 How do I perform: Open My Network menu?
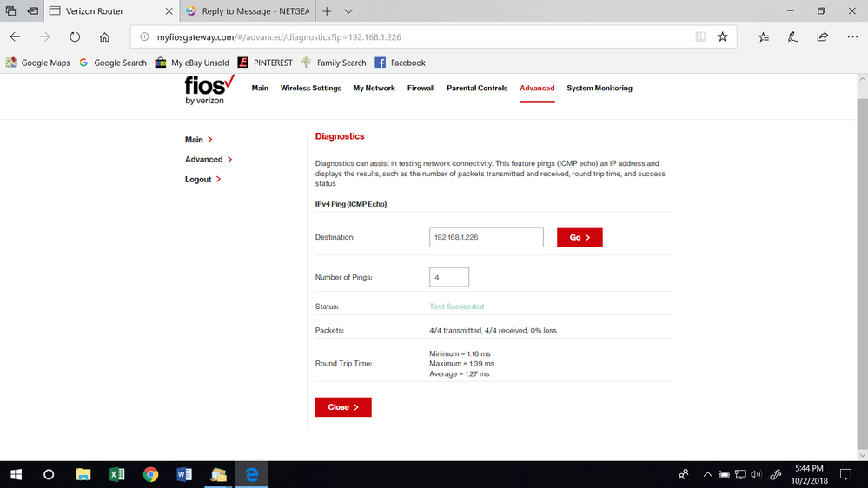[x=374, y=88]
